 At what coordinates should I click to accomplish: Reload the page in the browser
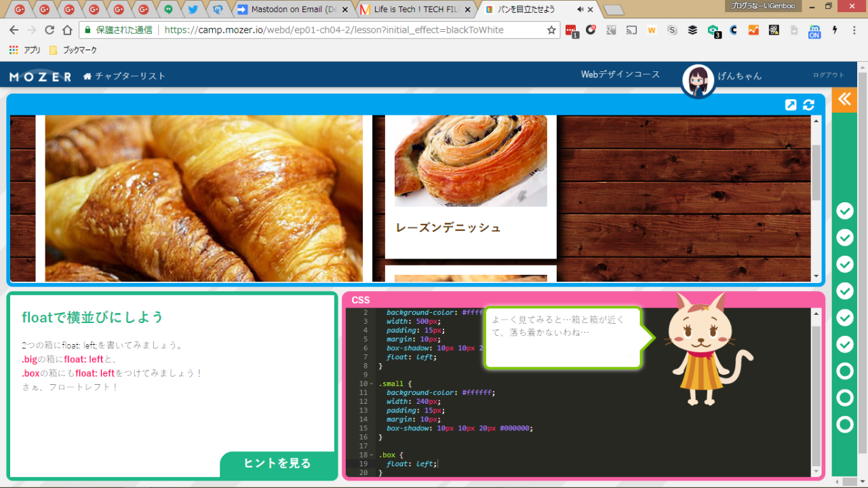[50, 30]
